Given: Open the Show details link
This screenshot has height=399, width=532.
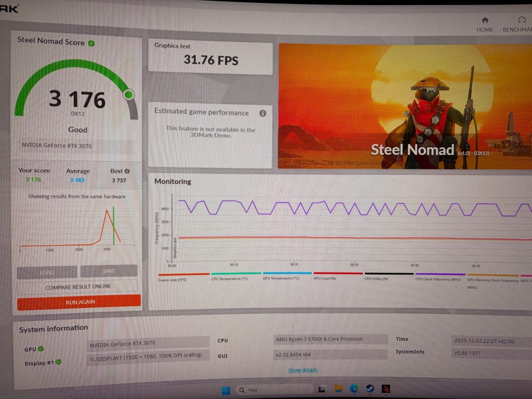Looking at the screenshot, I should pos(303,370).
